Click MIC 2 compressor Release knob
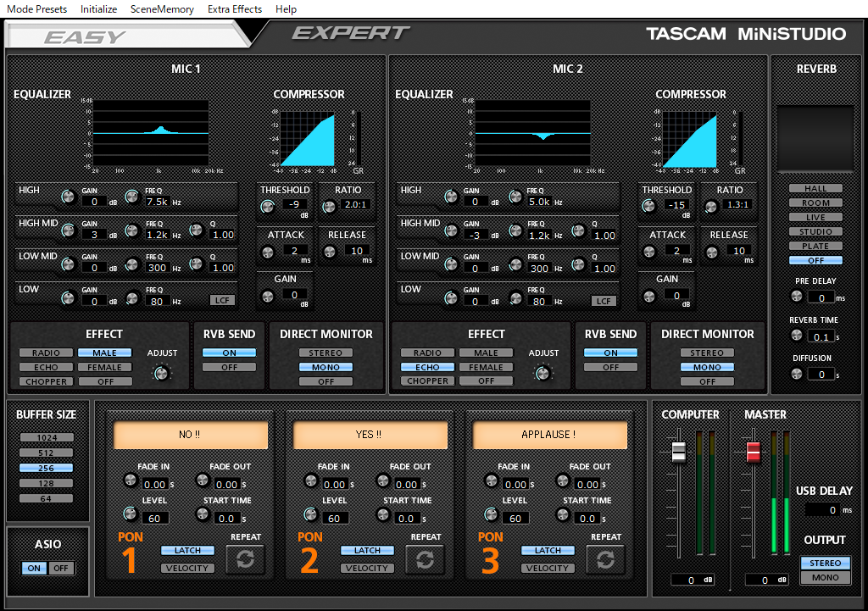This screenshot has height=611, width=868. coord(712,253)
